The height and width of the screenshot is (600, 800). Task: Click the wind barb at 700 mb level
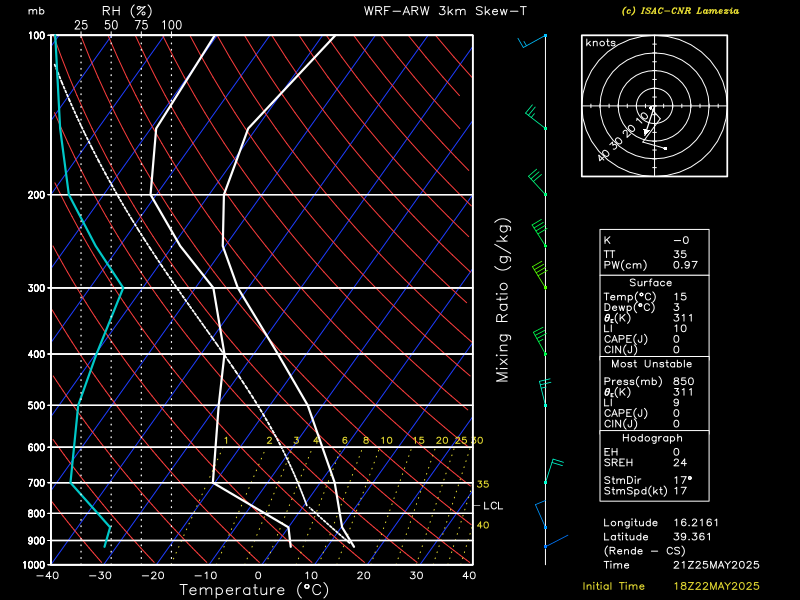[x=554, y=471]
